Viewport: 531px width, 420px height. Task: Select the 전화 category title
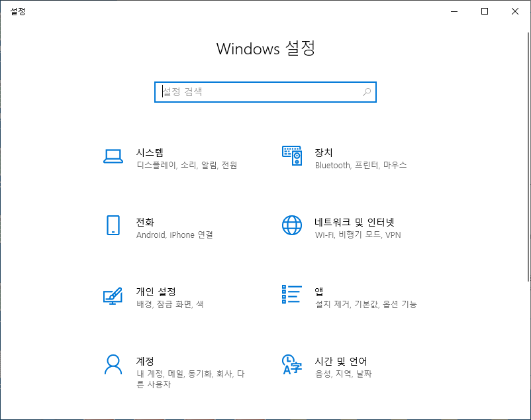coord(145,222)
